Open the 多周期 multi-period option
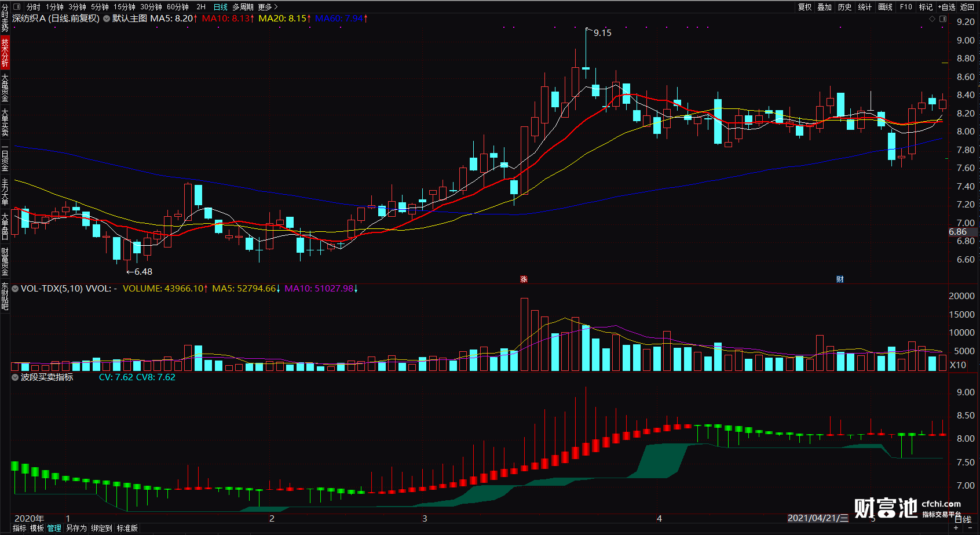 tap(243, 7)
